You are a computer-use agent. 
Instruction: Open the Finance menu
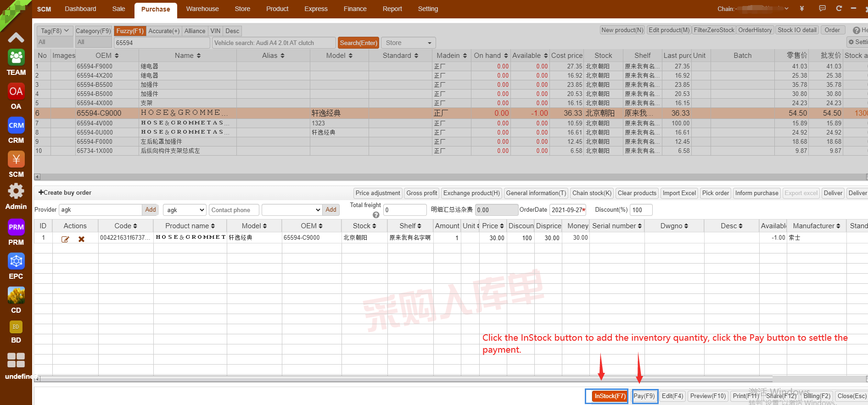click(x=355, y=9)
